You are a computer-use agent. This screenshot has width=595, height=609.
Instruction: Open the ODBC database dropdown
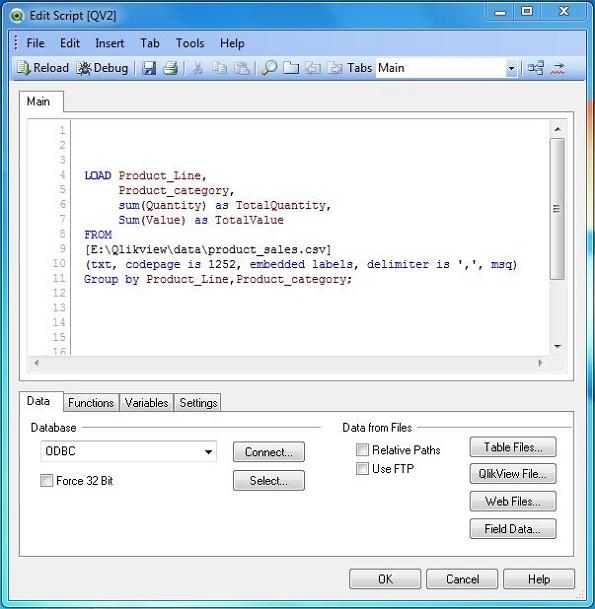(128, 451)
